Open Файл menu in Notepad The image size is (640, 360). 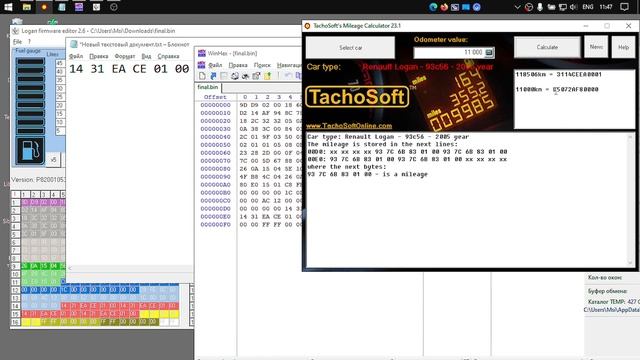(76, 56)
